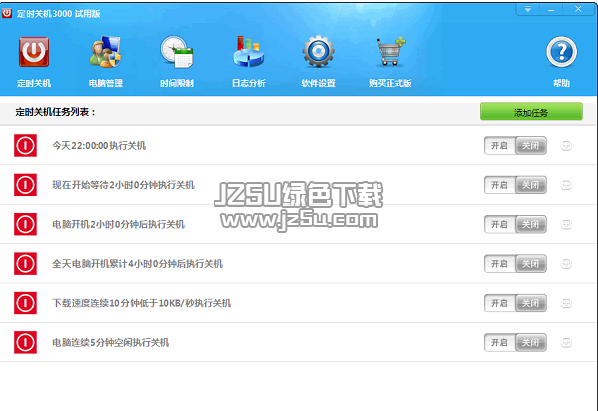Close the 定时关机3000 window

point(578,9)
